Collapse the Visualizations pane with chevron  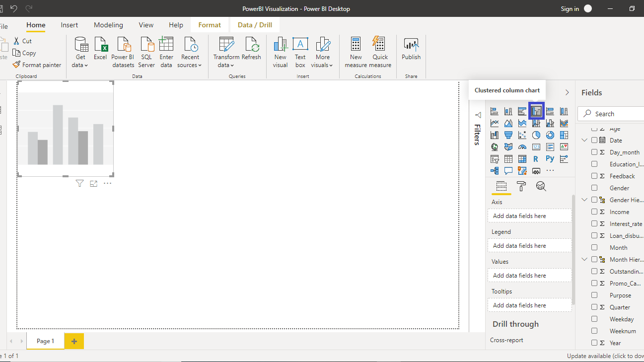click(567, 92)
